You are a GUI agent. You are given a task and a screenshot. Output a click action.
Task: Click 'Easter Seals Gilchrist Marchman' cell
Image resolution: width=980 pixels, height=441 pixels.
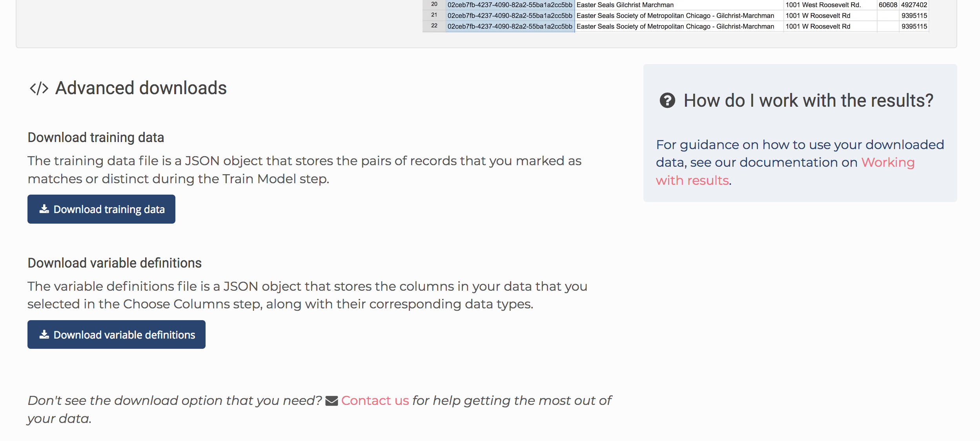coord(679,5)
